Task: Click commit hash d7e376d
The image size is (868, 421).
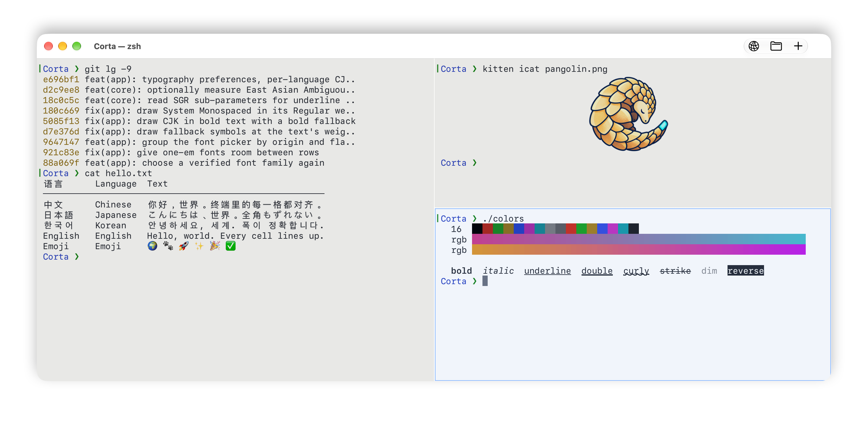Action: pyautogui.click(x=61, y=131)
